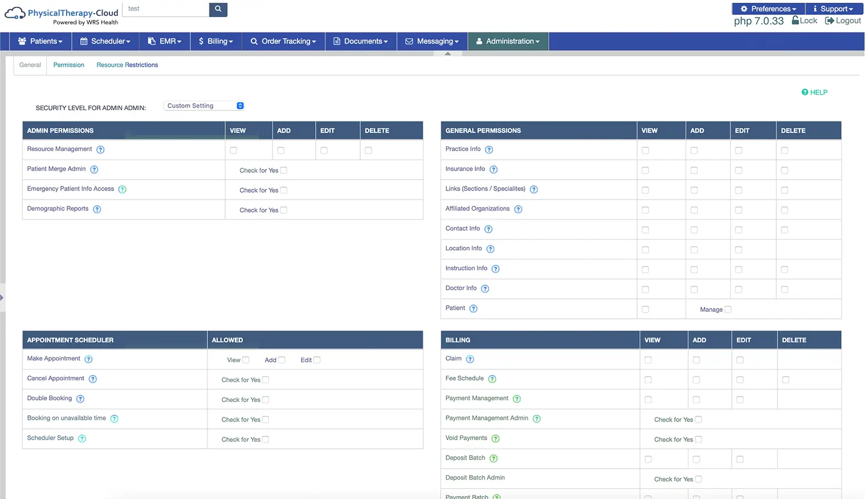Open help icon beside Double Booking
This screenshot has height=499, width=868.
80,399
